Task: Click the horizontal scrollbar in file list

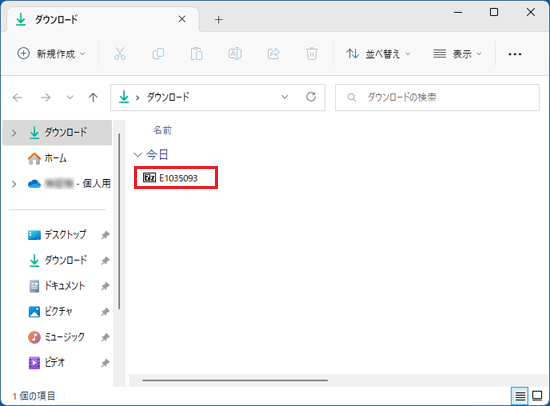Action: [235, 380]
